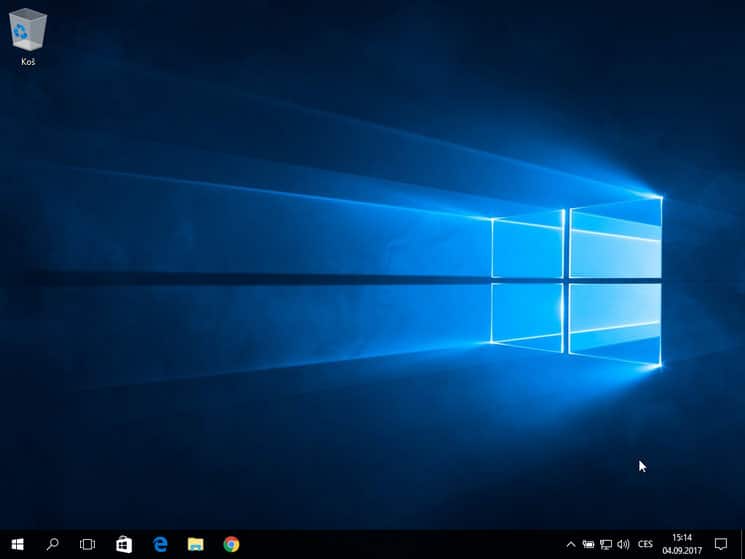Screen dimensions: 745x559
Task: Click the taskbar search magnifier icon
Action: (x=53, y=544)
